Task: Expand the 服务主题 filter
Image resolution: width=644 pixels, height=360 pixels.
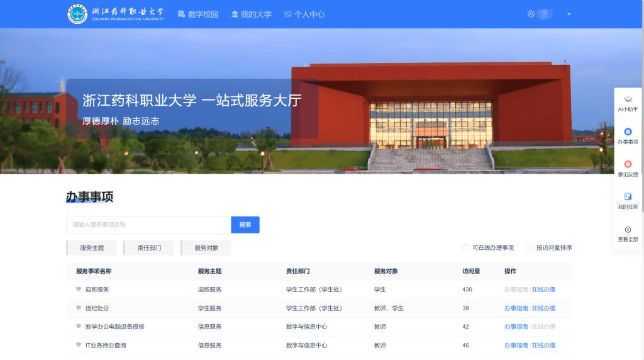Action: (x=92, y=248)
